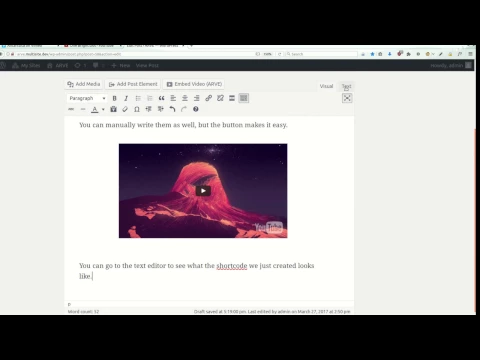Toggle the toolbar kitchen sink button

[x=244, y=98]
